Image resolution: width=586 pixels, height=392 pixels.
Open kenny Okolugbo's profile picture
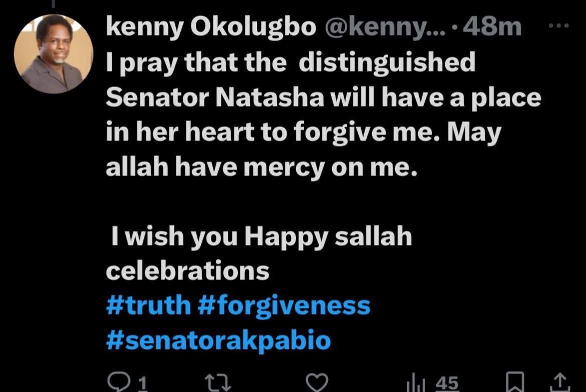pyautogui.click(x=54, y=54)
